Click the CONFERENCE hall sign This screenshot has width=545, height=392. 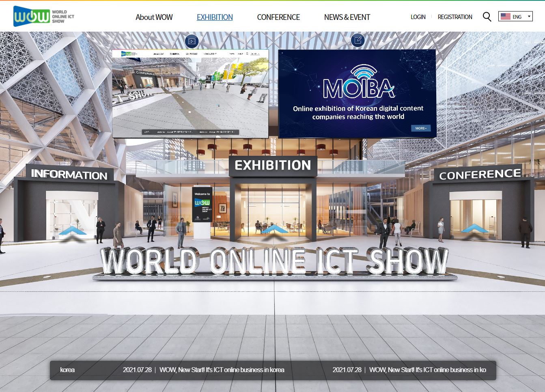[480, 174]
